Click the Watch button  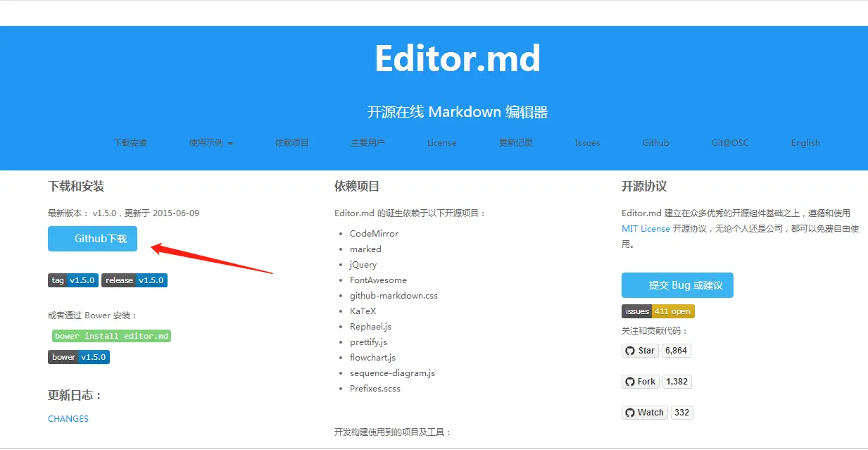pyautogui.click(x=644, y=413)
